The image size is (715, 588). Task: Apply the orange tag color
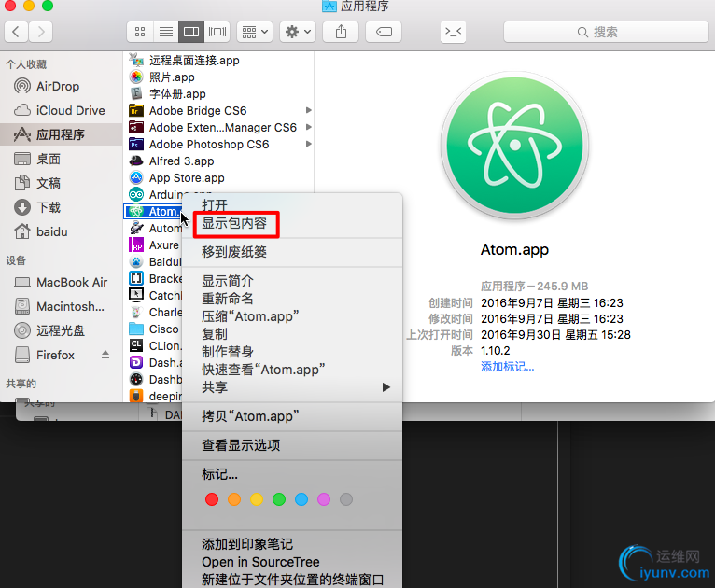[234, 499]
